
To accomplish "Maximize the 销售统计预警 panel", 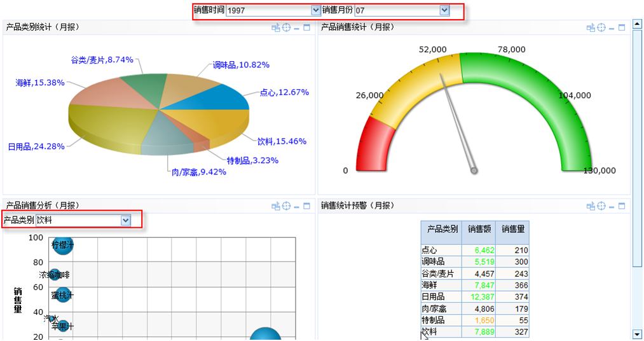I will 622,206.
